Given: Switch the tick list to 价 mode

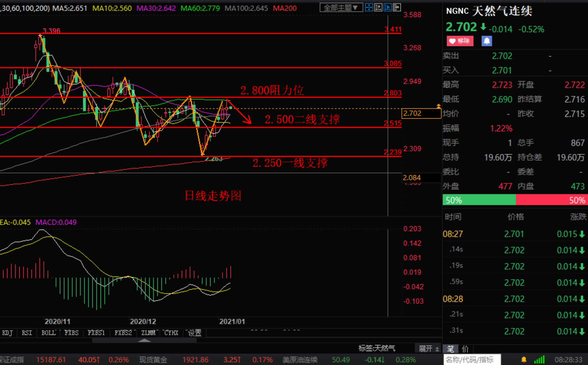Looking at the screenshot, I should coord(466,349).
